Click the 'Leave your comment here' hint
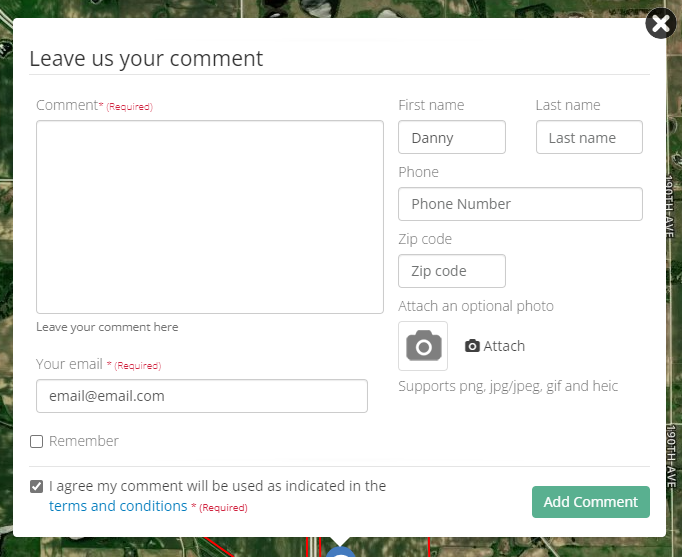This screenshot has width=682, height=557. click(107, 327)
